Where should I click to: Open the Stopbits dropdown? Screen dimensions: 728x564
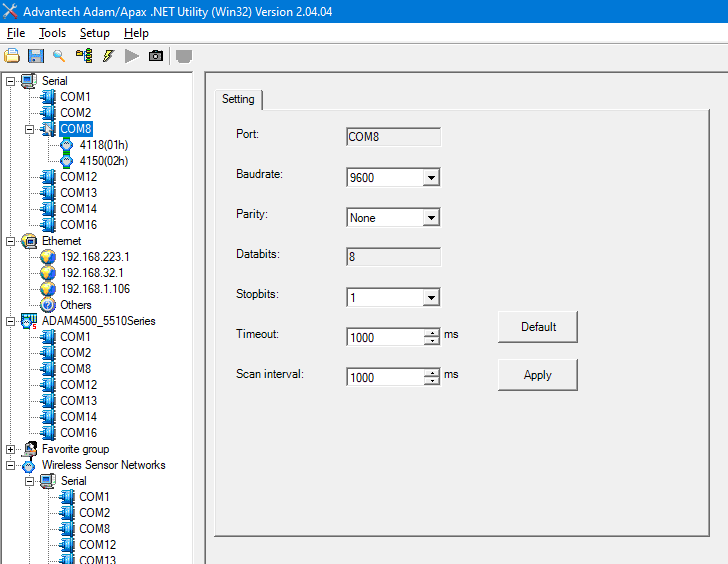(x=431, y=297)
